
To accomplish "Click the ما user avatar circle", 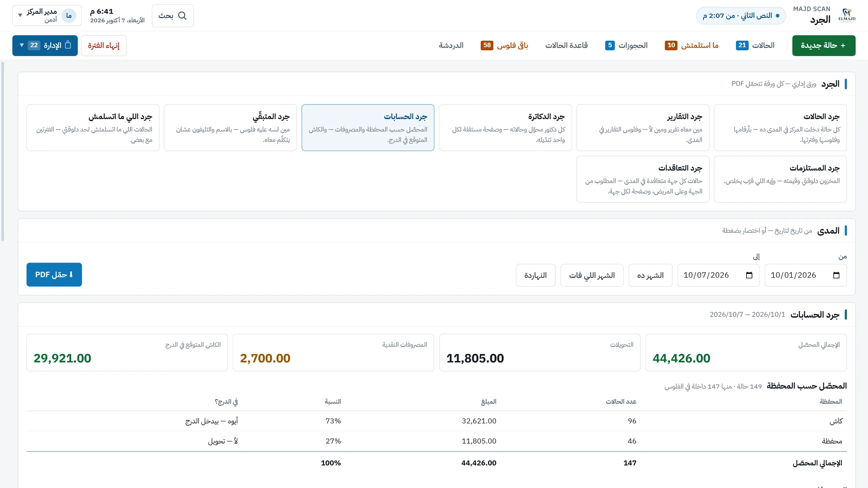I will coord(69,16).
